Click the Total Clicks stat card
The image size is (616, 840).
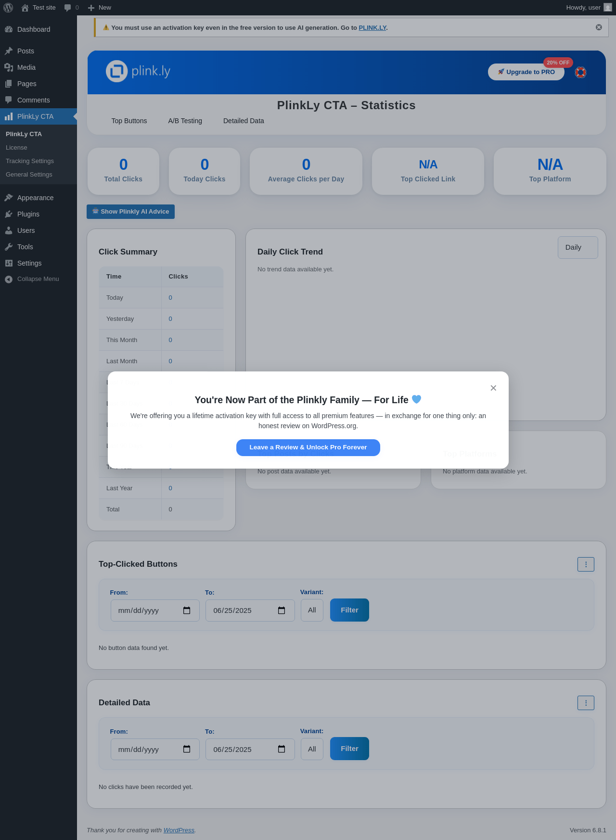point(123,171)
